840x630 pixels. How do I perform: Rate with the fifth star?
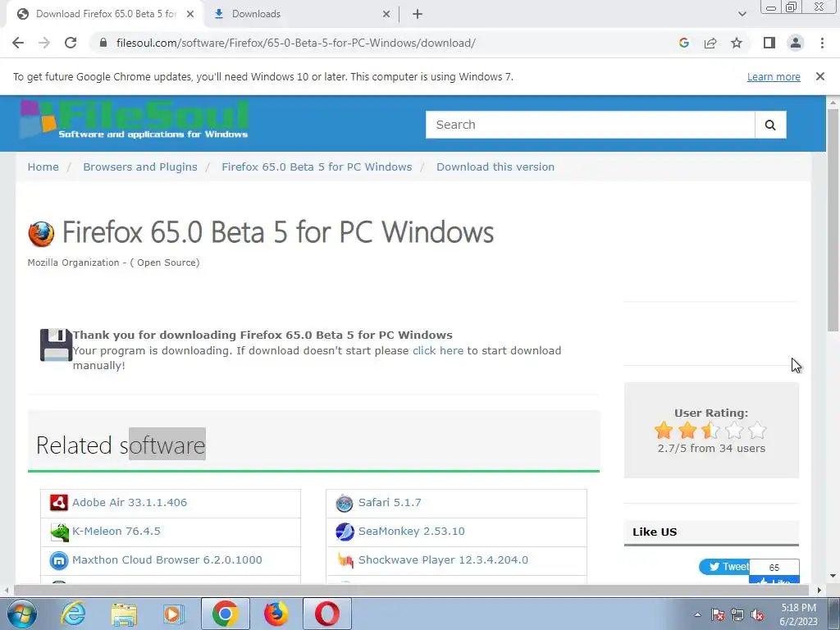[757, 430]
